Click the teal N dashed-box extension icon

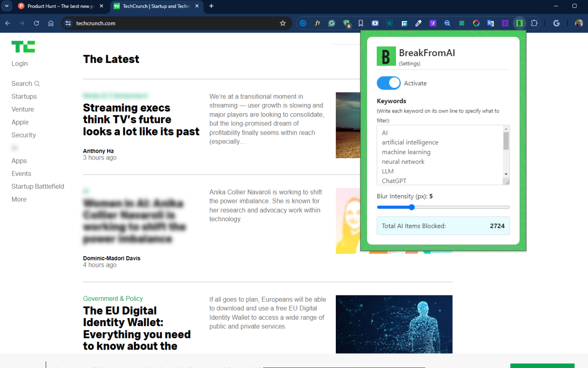[x=390, y=23]
